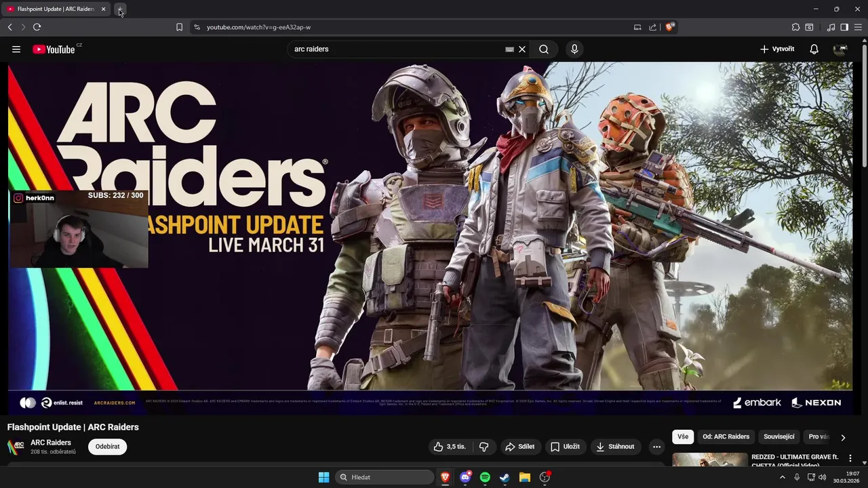Viewport: 868px width, 488px height.
Task: Open the YouTube guide hamburger menu
Action: 16,49
